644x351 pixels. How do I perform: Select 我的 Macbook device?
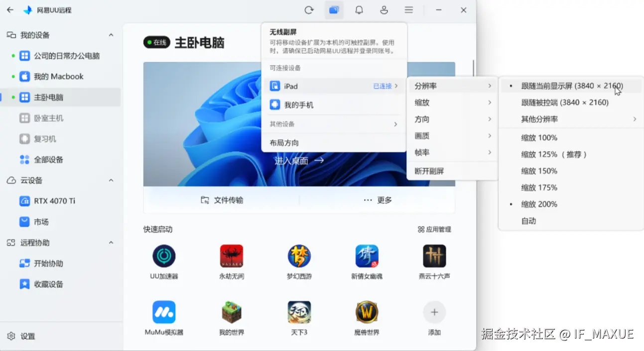tap(60, 77)
